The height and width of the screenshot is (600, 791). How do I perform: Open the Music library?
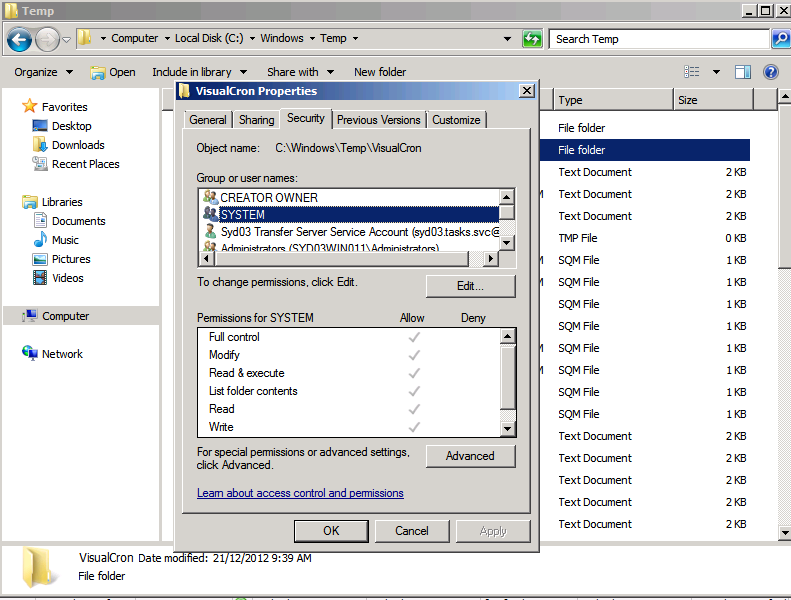tap(65, 240)
